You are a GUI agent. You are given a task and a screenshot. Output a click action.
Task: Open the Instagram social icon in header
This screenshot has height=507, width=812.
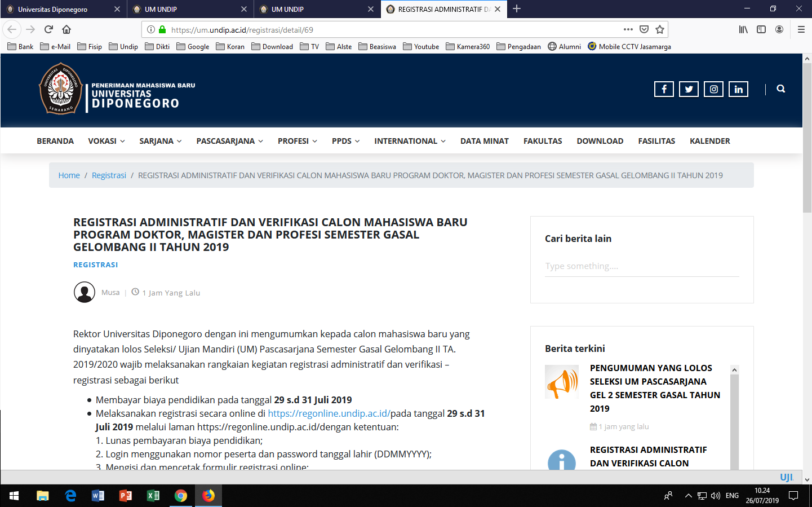713,89
